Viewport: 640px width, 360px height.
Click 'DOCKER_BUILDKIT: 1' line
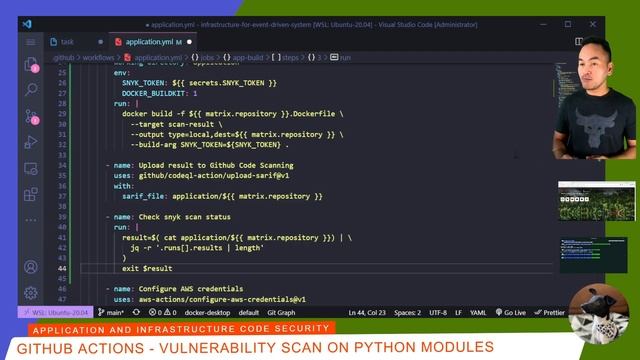point(159,93)
